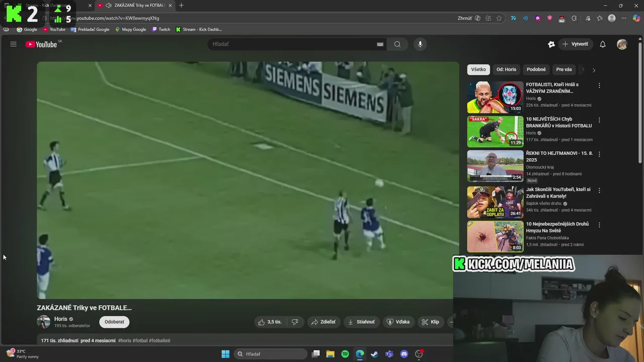Open options for ŘEKNI TO HEJTMANOVI video
The width and height of the screenshot is (644, 362).
[x=599, y=154]
